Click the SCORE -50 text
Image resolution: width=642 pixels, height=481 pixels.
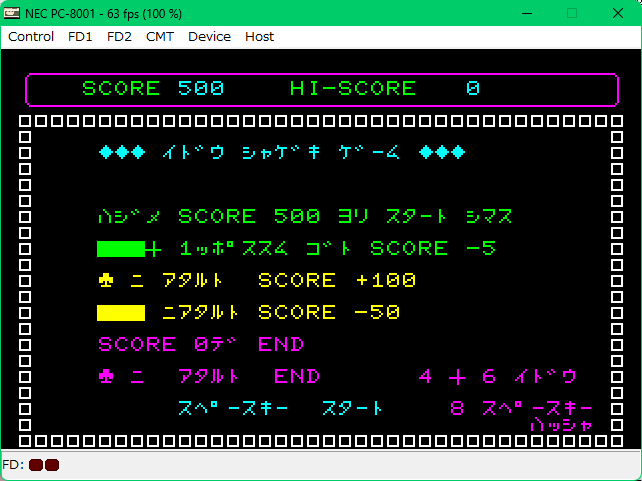[329, 313]
